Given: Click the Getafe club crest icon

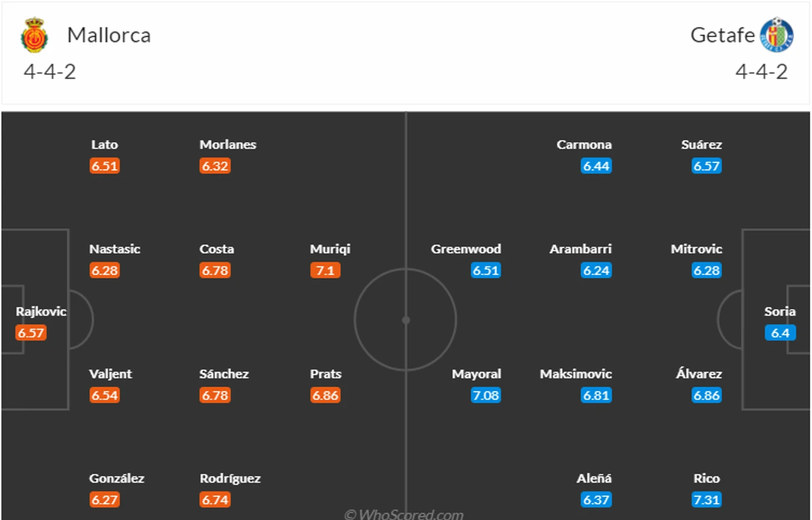Looking at the screenshot, I should (x=776, y=34).
